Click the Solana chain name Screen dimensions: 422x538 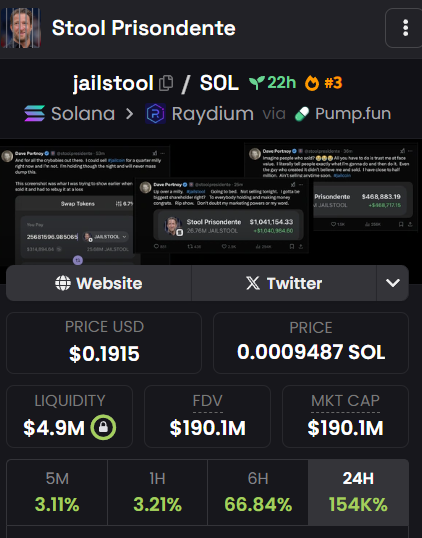point(83,114)
